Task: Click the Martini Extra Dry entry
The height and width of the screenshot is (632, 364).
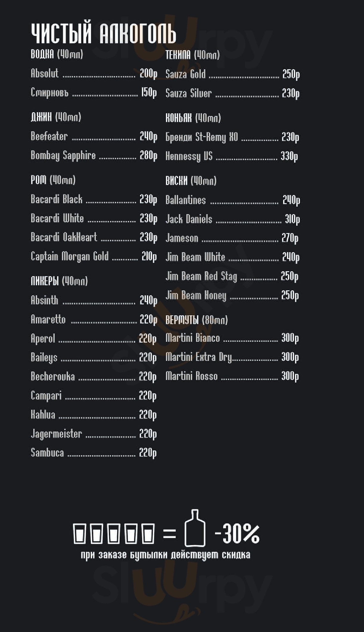Action: [x=199, y=357]
